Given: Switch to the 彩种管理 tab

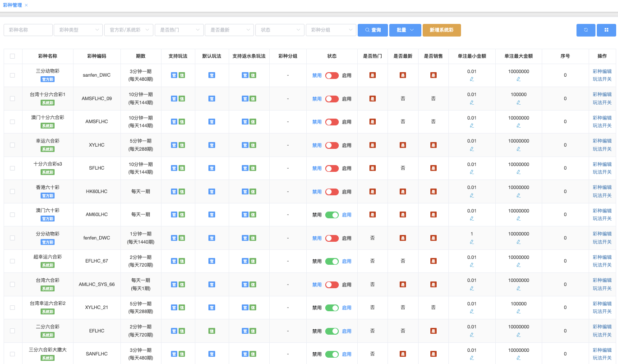Looking at the screenshot, I should pyautogui.click(x=12, y=5).
